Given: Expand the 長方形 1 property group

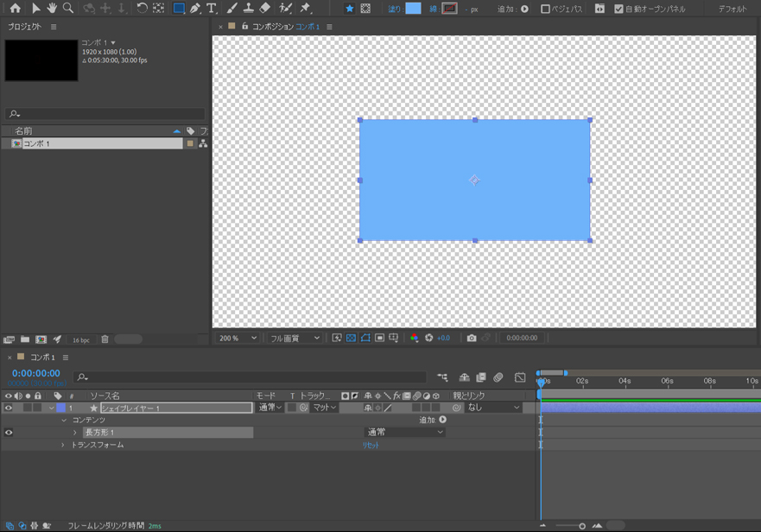Looking at the screenshot, I should (75, 433).
